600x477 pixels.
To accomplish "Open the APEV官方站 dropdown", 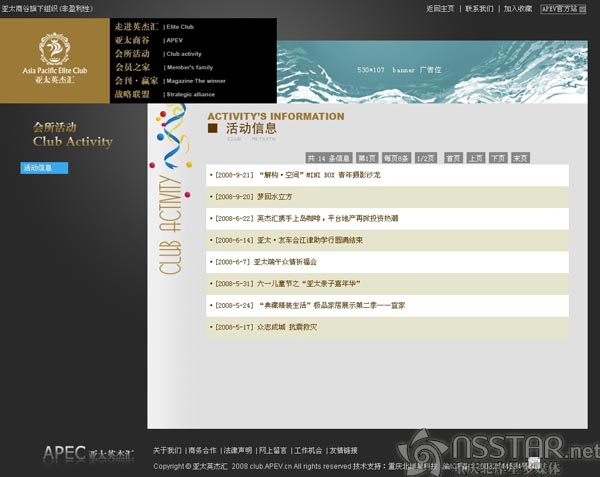I will pos(567,8).
